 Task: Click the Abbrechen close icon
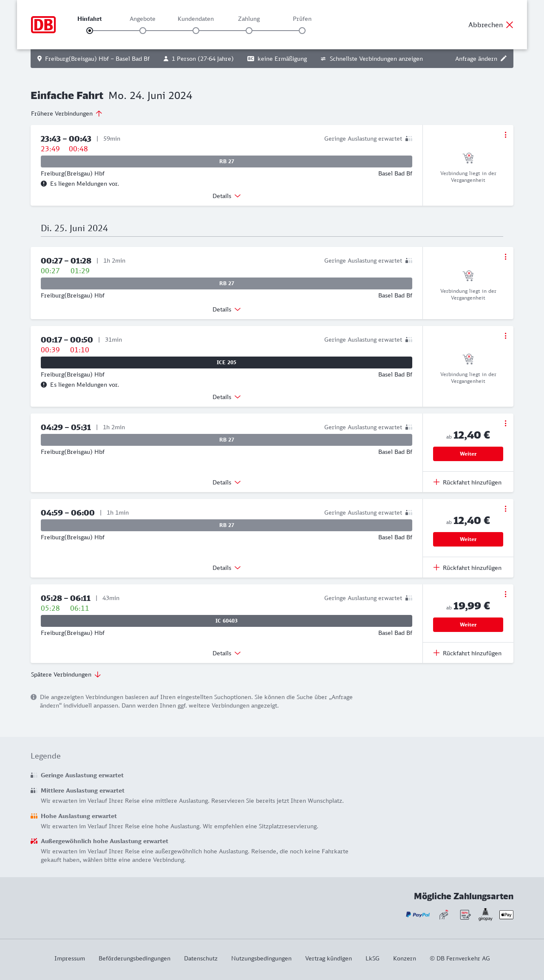tap(510, 25)
